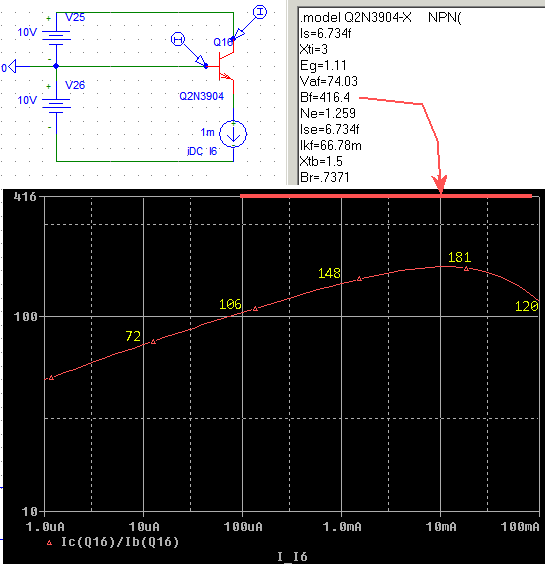
Task: Click the Xti=3 parameter line
Action: point(314,49)
